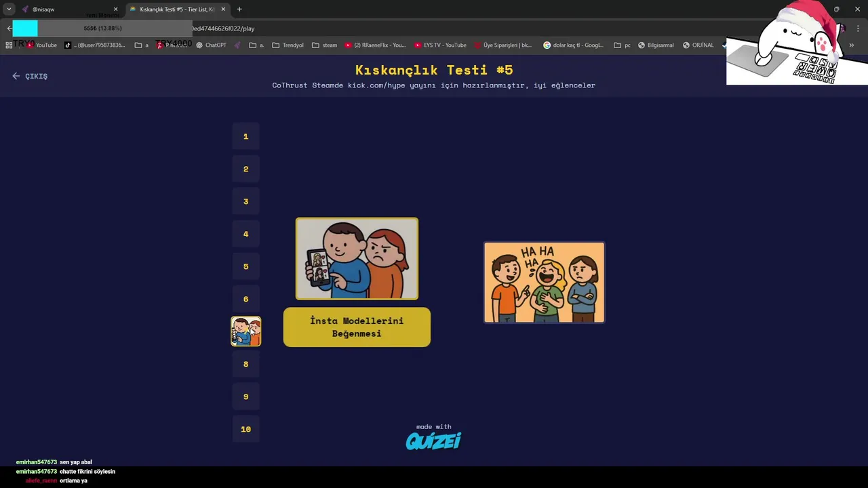The width and height of the screenshot is (868, 488).
Task: Click the HA HA laughing friends card
Action: click(544, 282)
